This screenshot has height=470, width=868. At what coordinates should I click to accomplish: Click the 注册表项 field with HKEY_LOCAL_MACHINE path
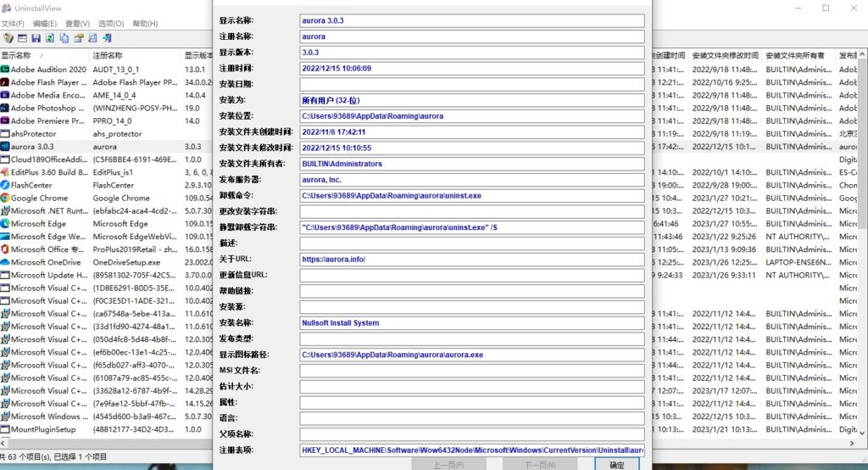pyautogui.click(x=472, y=450)
